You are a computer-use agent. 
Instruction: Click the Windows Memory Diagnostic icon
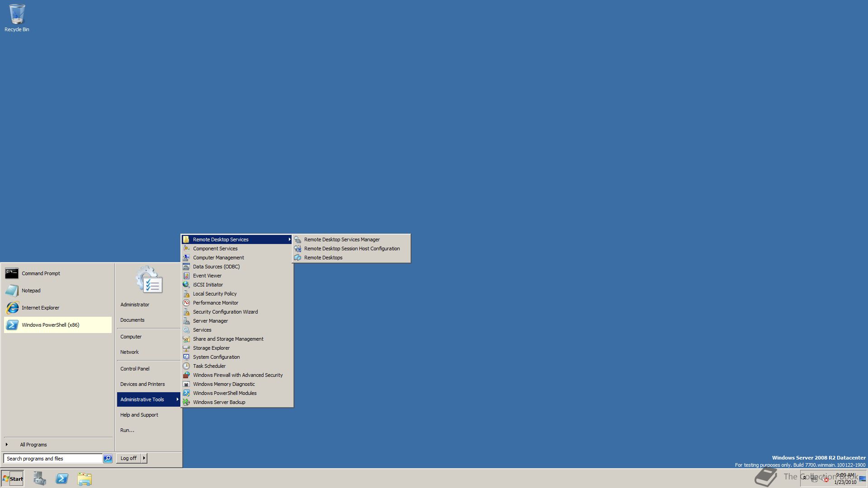point(186,384)
